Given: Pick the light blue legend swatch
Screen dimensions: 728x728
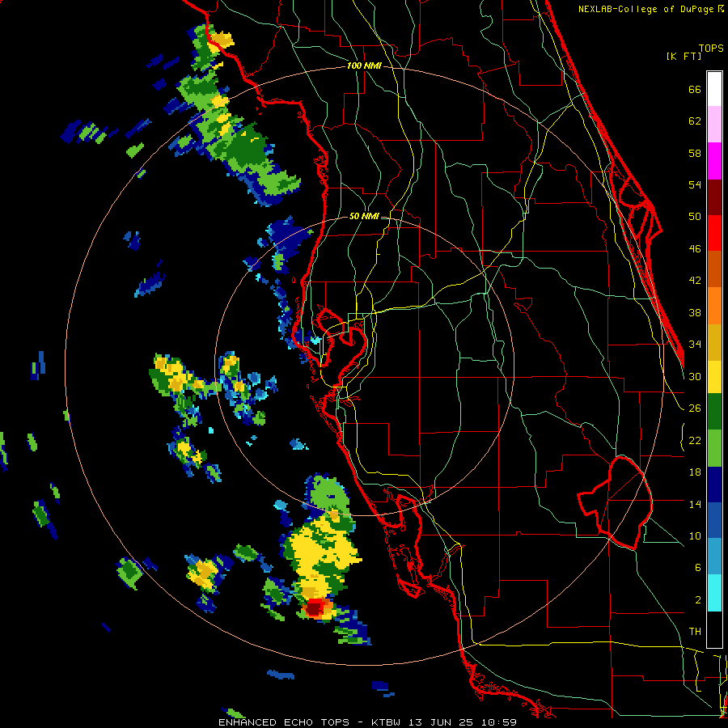Looking at the screenshot, I should (714, 557).
